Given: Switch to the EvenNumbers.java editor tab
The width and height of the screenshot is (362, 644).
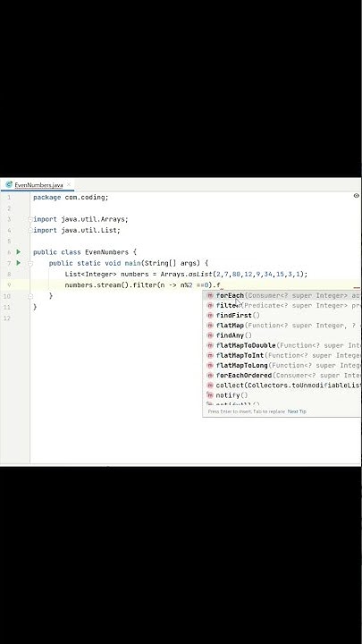Looking at the screenshot, I should (x=38, y=185).
